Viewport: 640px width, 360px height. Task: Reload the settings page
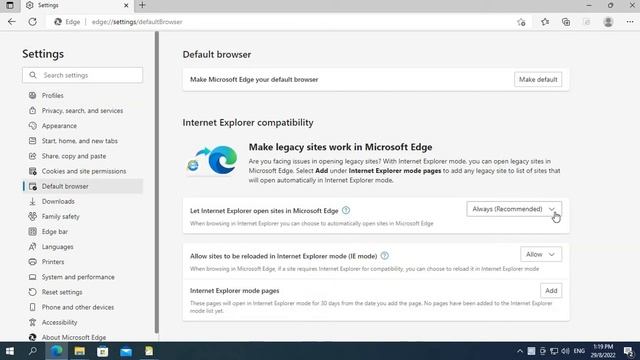click(x=33, y=22)
